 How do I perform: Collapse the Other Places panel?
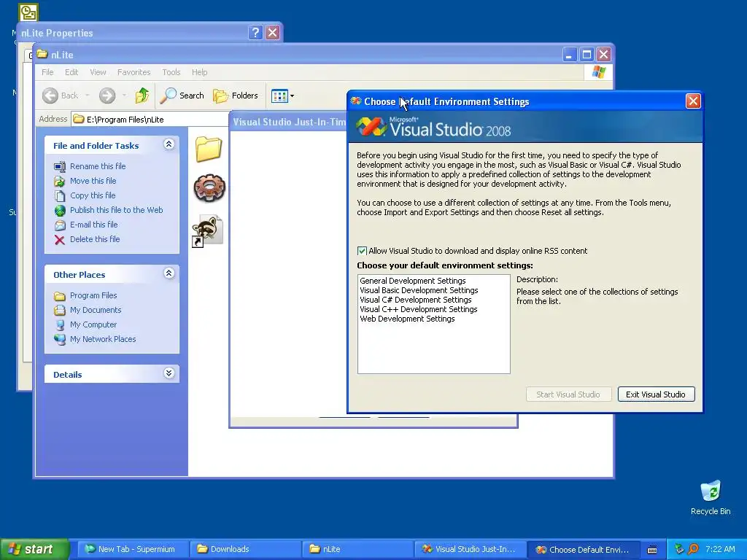(x=169, y=273)
